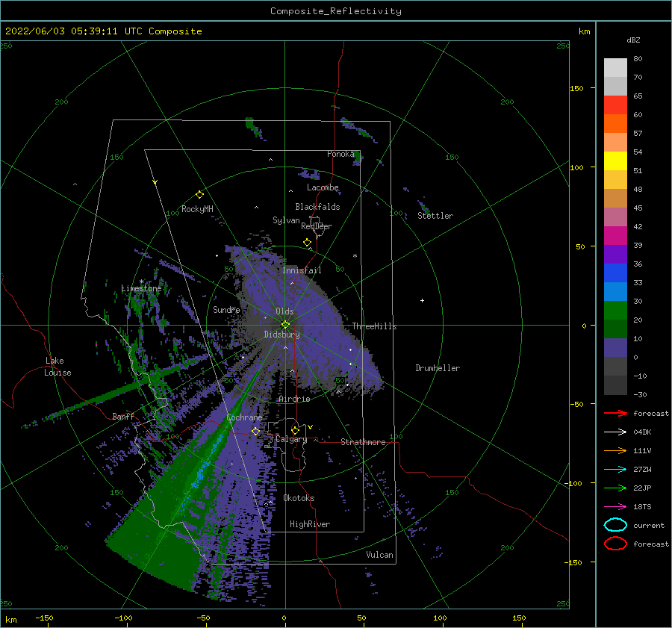The image size is (672, 628).
Task: Click the Drumheller town label
Action: click(438, 368)
